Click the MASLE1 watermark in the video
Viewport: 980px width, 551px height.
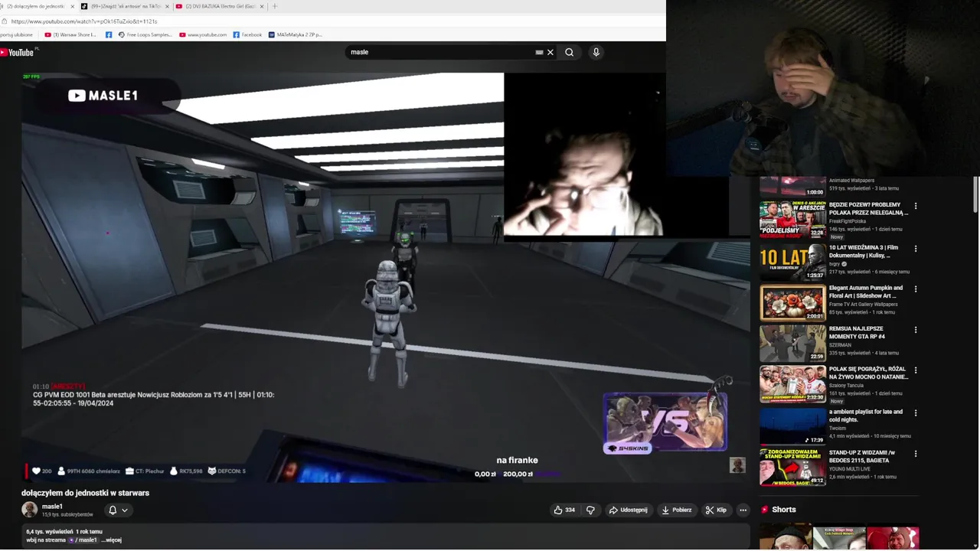pos(103,96)
